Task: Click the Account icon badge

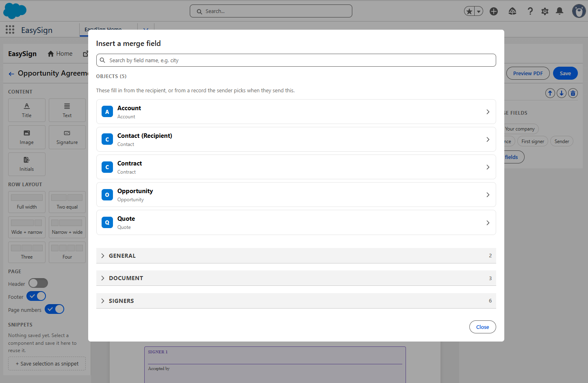Action: click(107, 112)
